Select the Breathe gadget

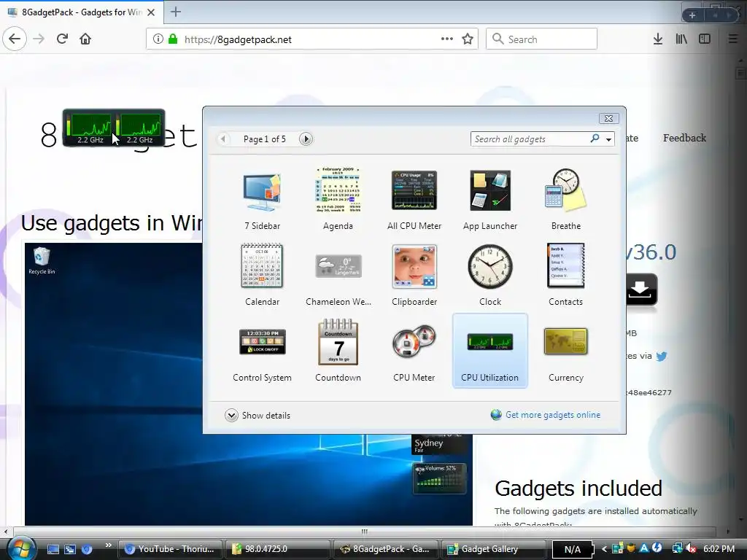pyautogui.click(x=565, y=190)
